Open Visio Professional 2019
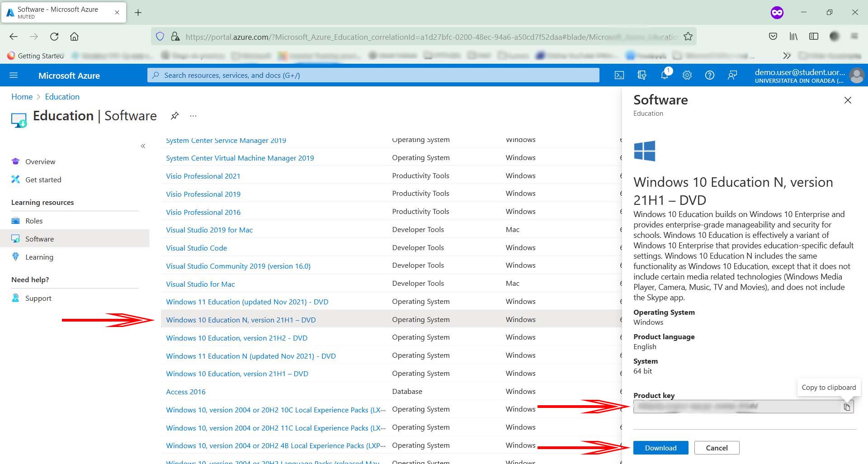Screen dimensions: 868x464 click(x=203, y=194)
